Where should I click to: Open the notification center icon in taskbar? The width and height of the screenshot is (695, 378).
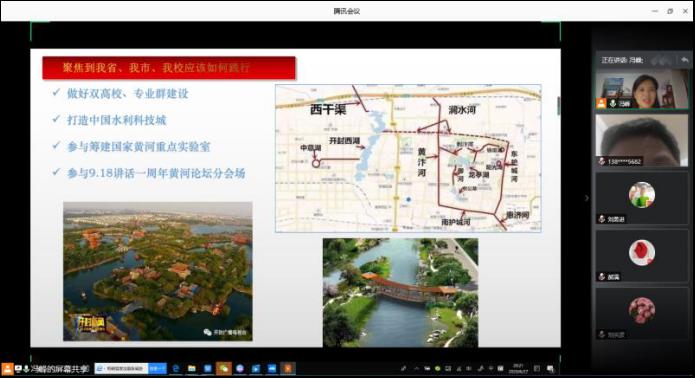[x=550, y=368]
